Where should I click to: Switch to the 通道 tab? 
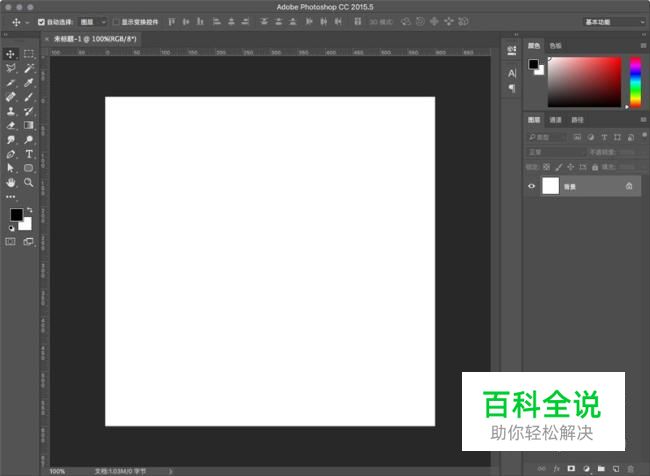tap(556, 120)
